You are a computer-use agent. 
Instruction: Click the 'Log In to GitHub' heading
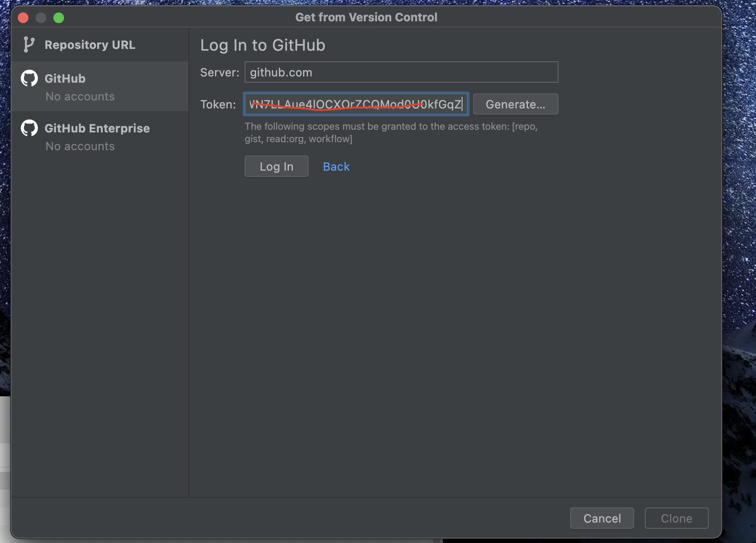point(263,45)
